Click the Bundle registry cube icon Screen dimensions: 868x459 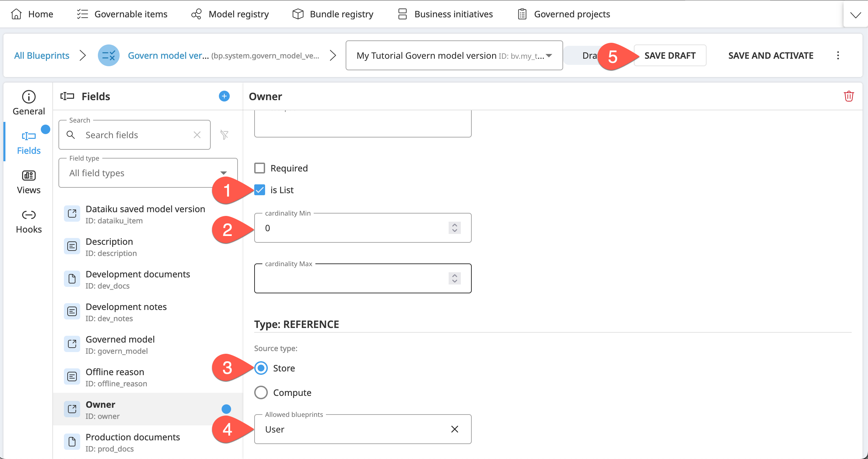coord(298,14)
